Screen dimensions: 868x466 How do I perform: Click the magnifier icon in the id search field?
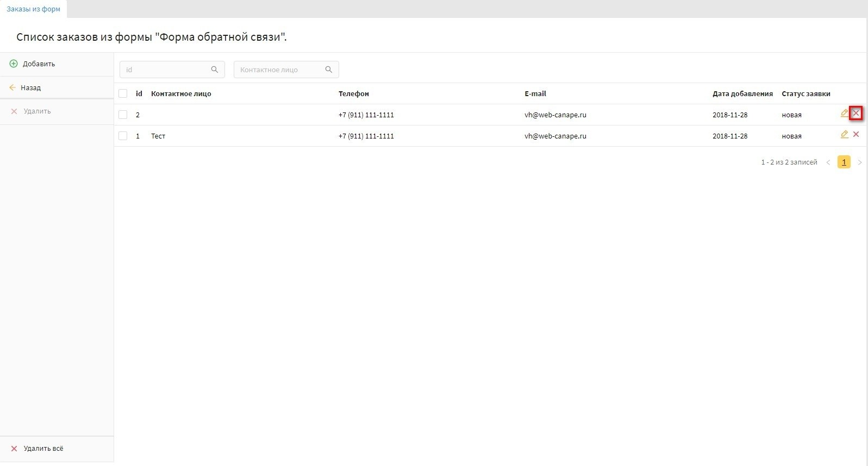(x=215, y=70)
